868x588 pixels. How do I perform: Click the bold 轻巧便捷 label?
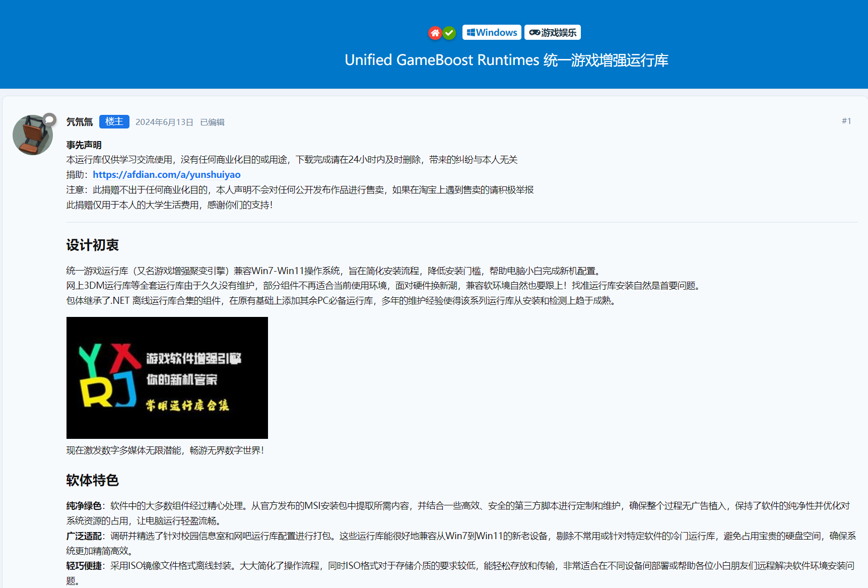click(x=84, y=566)
